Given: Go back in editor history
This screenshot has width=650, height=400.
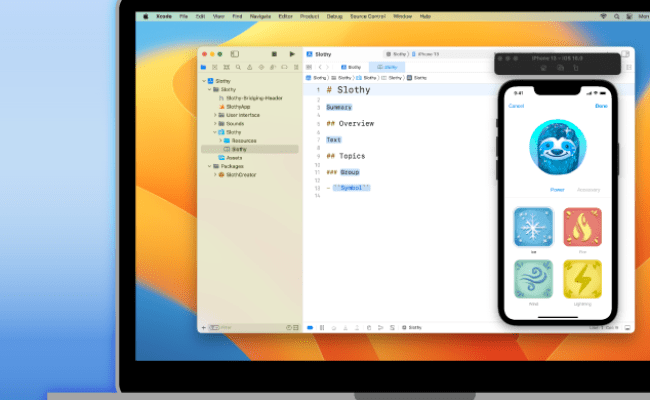Looking at the screenshot, I should pyautogui.click(x=320, y=67).
